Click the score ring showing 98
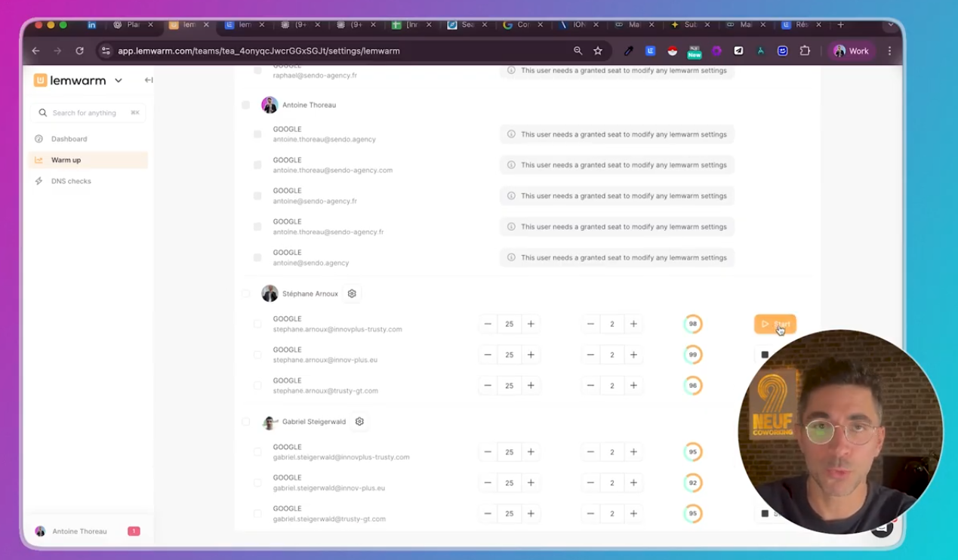This screenshot has height=560, width=958. click(692, 324)
